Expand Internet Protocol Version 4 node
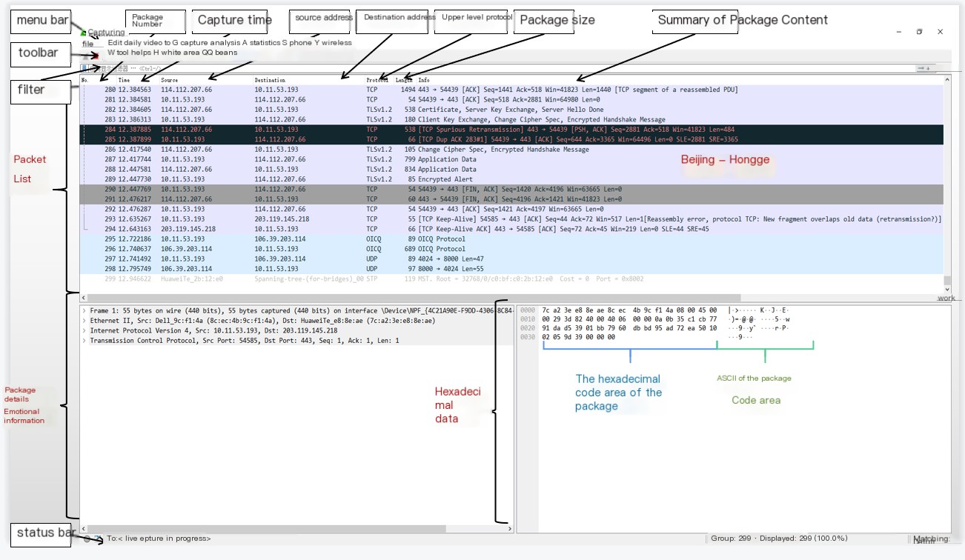The image size is (965, 560). pos(84,330)
